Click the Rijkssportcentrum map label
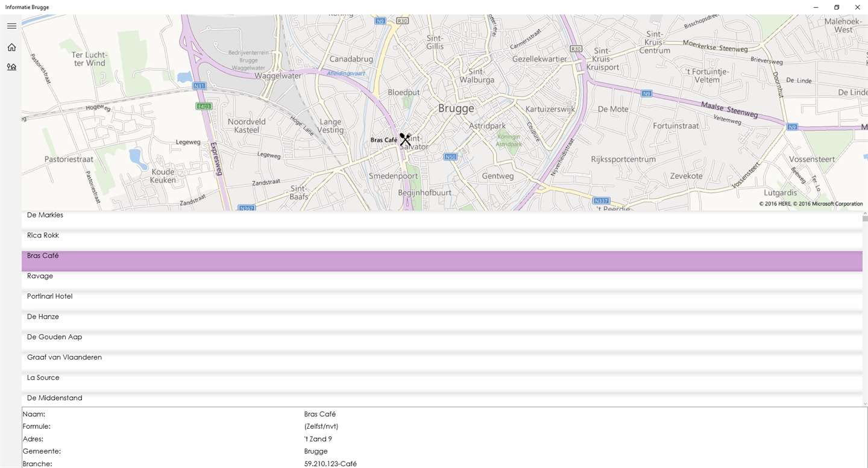Viewport: 868px width, 468px height. [x=623, y=160]
